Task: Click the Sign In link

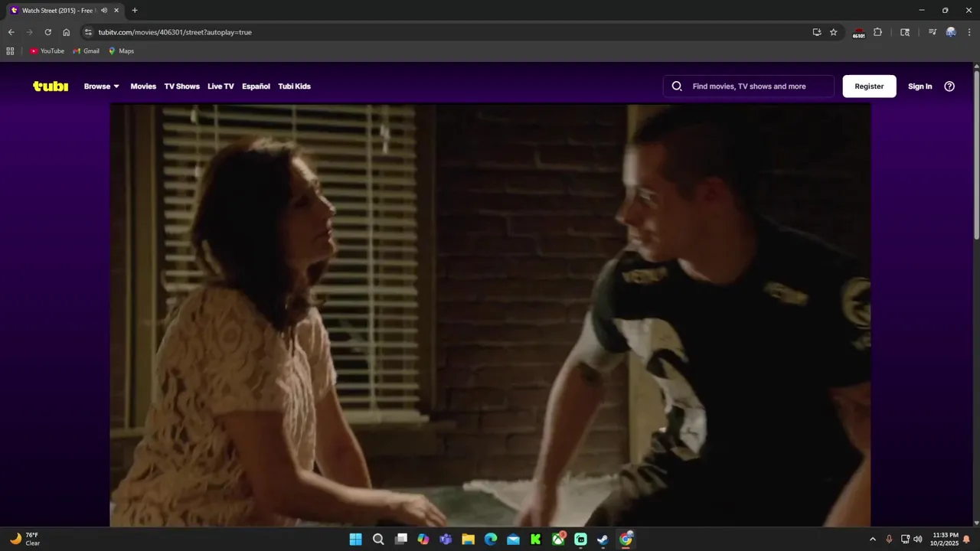Action: [920, 86]
